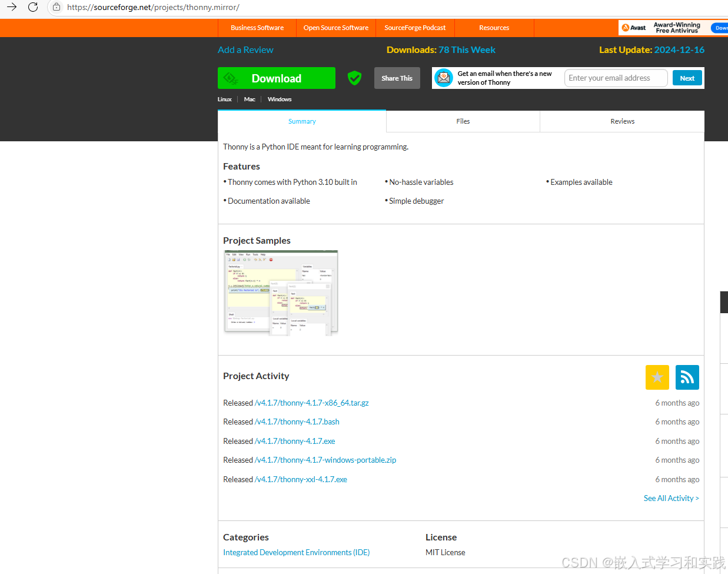Click the Last Update date 2024-12-16
The height and width of the screenshot is (574, 728).
point(679,50)
